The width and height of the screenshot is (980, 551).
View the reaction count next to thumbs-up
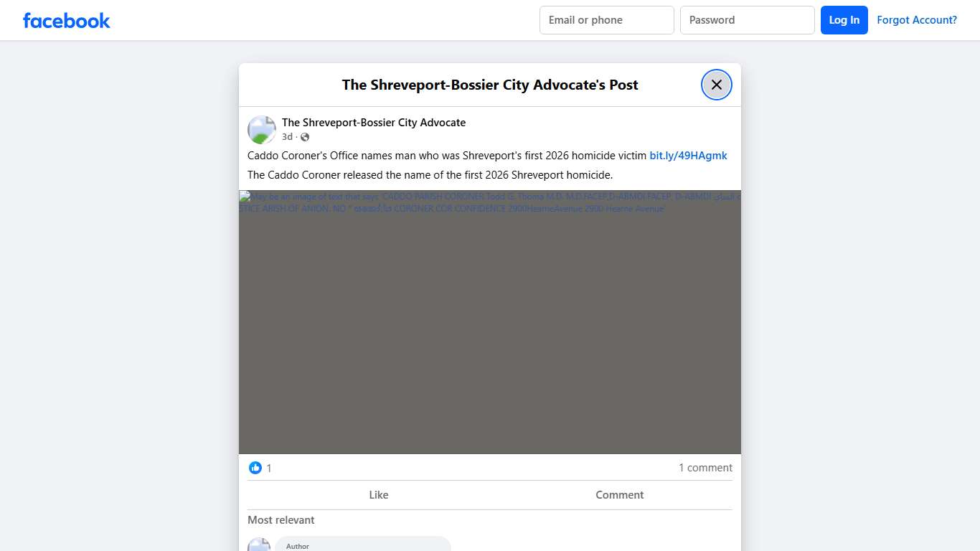pos(269,468)
